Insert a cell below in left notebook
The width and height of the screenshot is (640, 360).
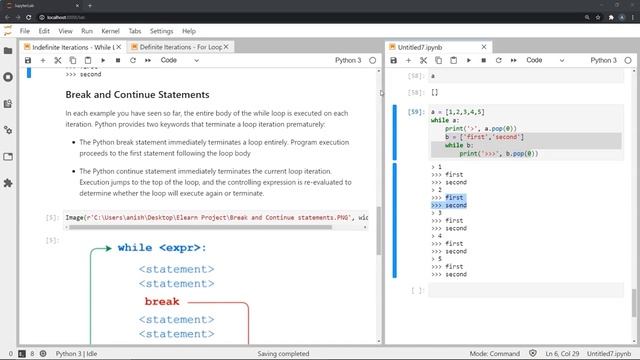43,60
